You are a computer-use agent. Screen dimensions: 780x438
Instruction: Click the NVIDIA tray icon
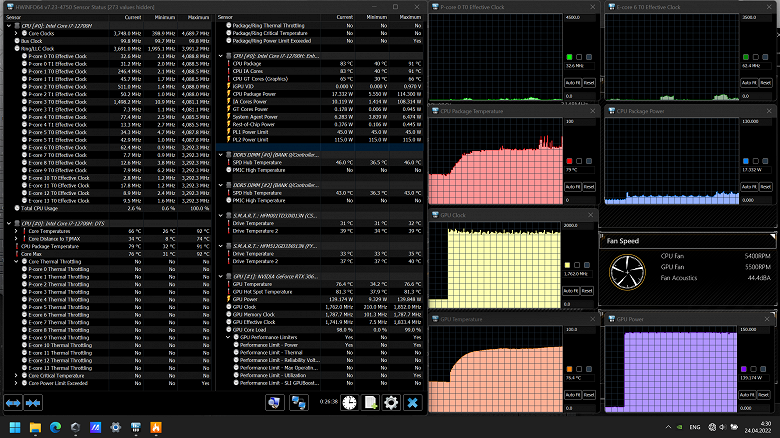[680, 427]
